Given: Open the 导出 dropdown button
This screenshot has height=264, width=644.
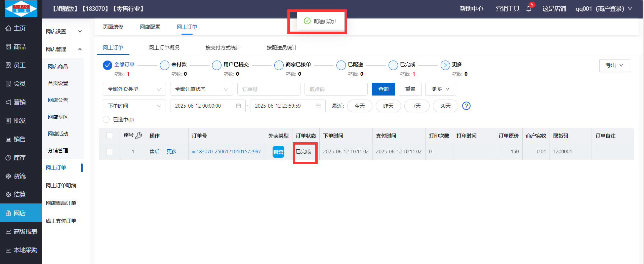Looking at the screenshot, I should click(614, 66).
